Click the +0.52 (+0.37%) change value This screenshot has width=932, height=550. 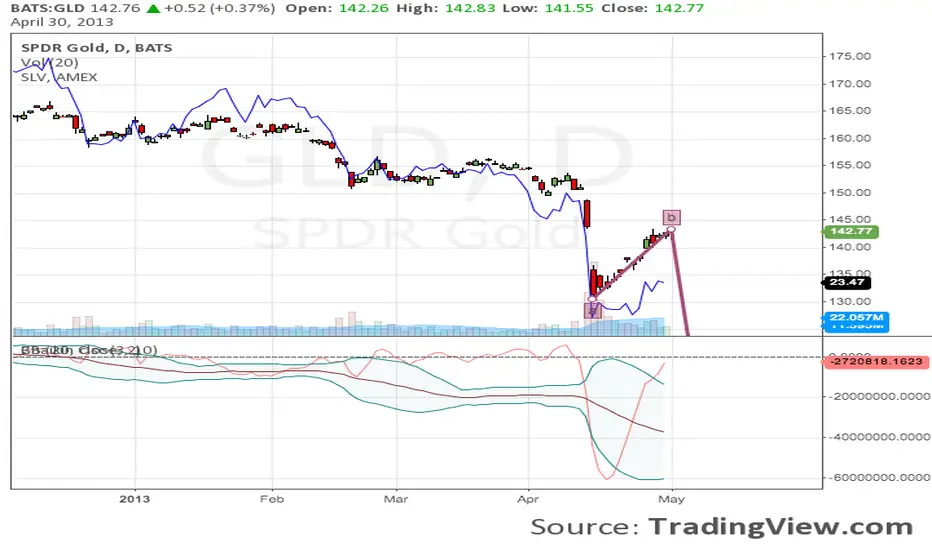tap(220, 8)
